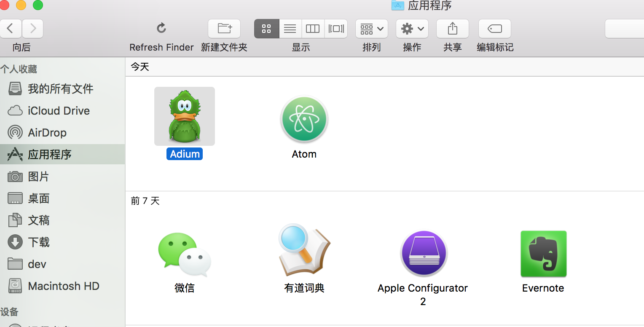Click the Apple Configurator 2 name label
Screen dimensions: 644x327
coord(423,295)
